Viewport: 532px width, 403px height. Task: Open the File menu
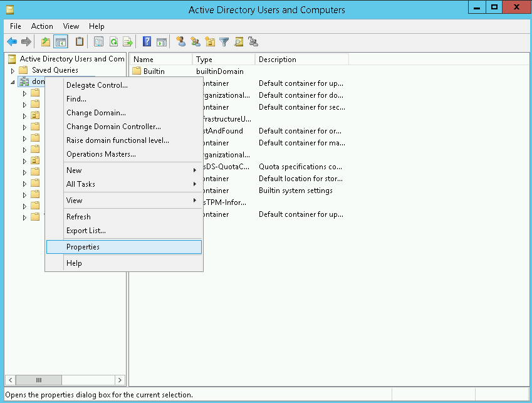[16, 26]
